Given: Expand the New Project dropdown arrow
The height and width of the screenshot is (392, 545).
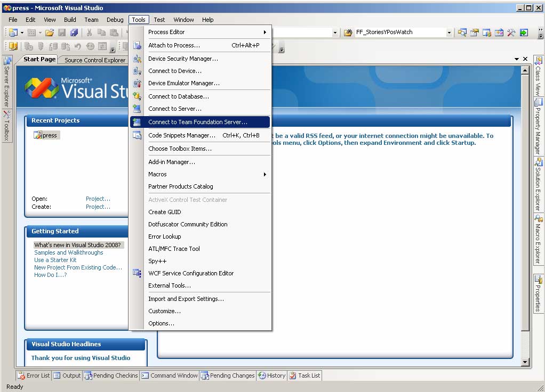Looking at the screenshot, I should [22, 32].
